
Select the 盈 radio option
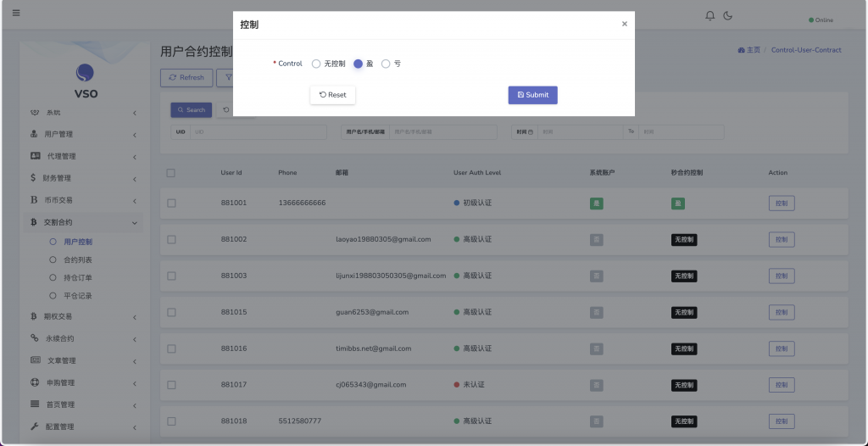click(358, 64)
